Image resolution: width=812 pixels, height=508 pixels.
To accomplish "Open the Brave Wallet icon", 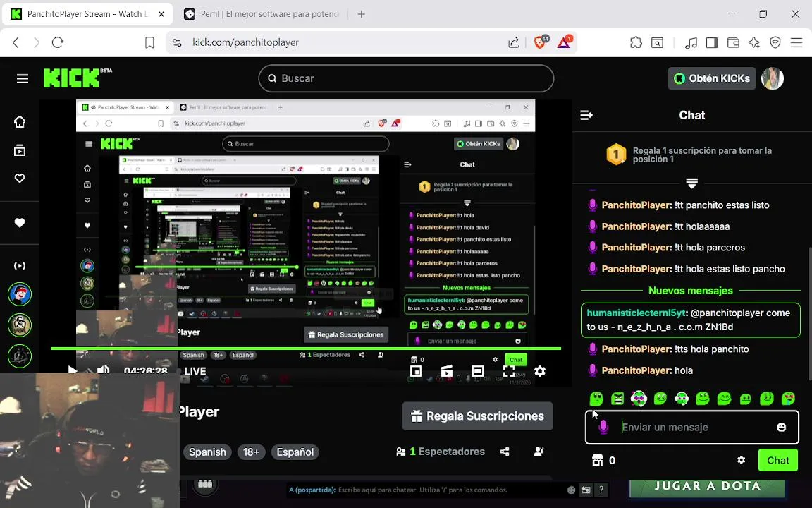I will pyautogui.click(x=733, y=42).
